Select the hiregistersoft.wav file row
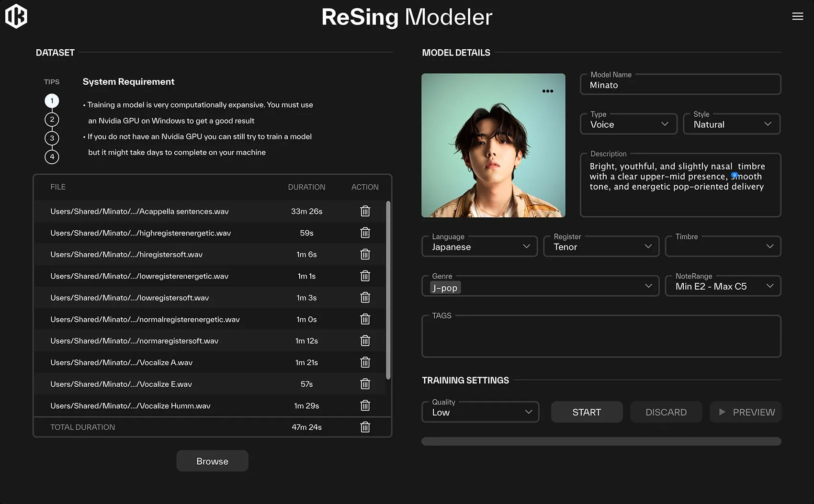This screenshot has height=504, width=814. pyautogui.click(x=210, y=254)
